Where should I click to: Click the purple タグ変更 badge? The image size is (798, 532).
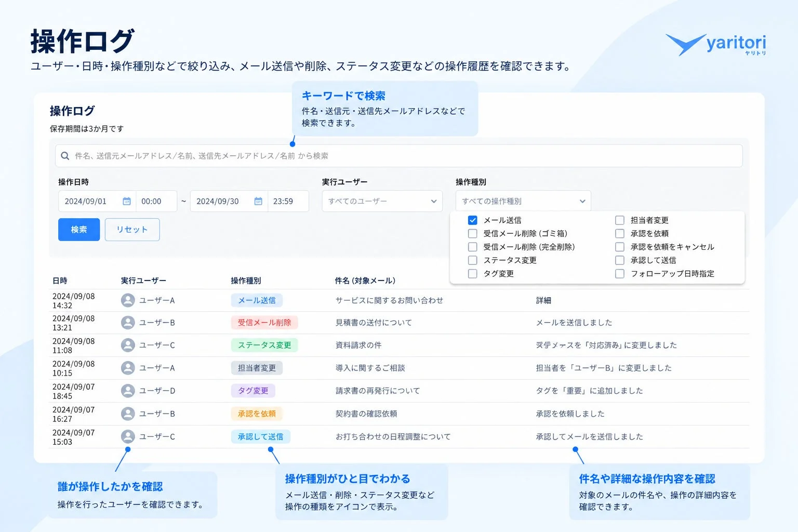(x=253, y=391)
